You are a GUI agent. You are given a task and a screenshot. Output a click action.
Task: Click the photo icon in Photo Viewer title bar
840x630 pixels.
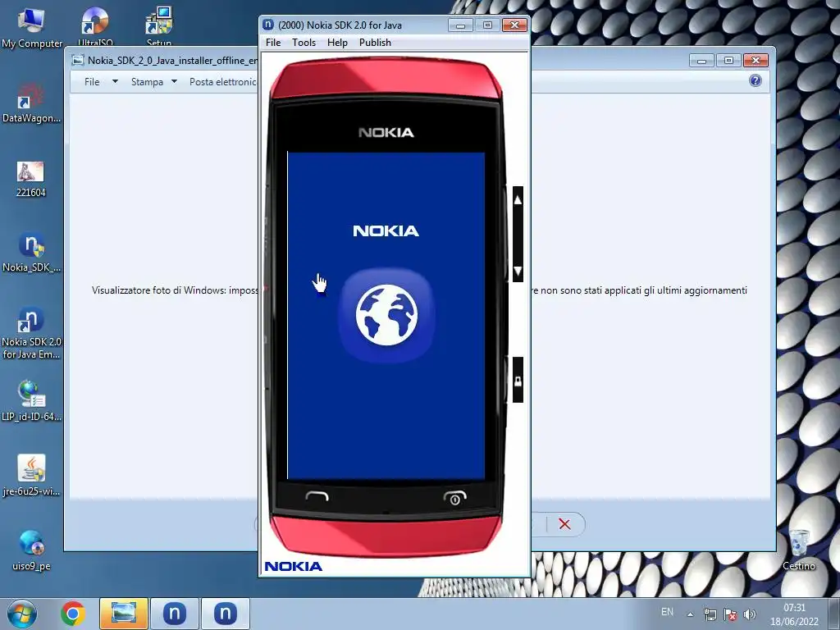coord(78,60)
